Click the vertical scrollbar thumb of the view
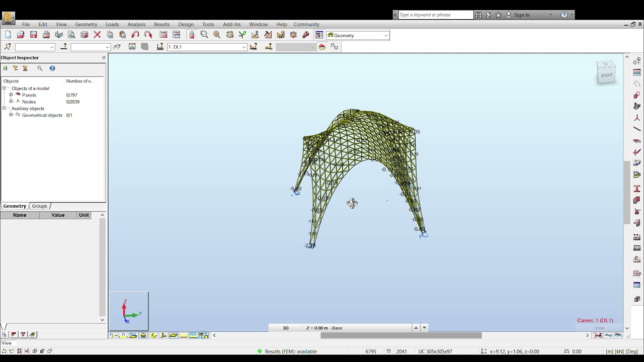The width and height of the screenshot is (644, 362). tap(627, 193)
